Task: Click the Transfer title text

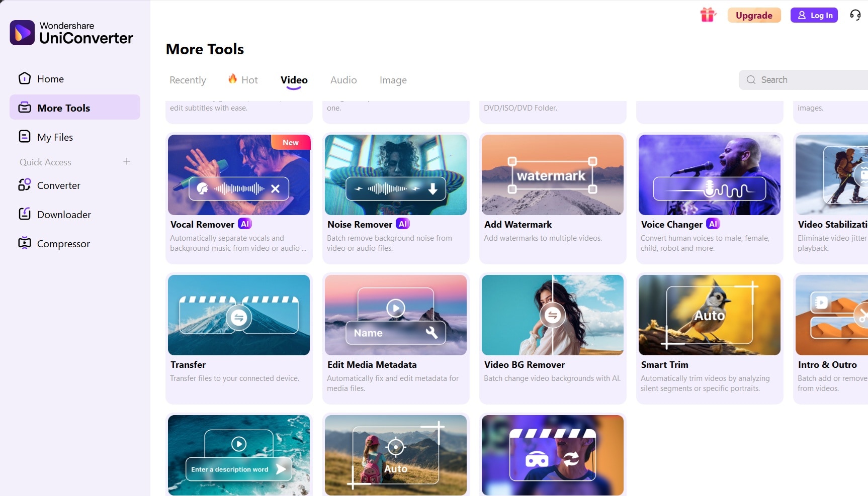Action: pyautogui.click(x=188, y=365)
